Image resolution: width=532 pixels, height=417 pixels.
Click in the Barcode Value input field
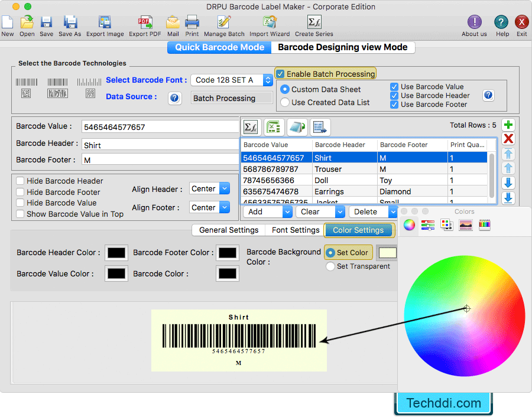point(160,127)
